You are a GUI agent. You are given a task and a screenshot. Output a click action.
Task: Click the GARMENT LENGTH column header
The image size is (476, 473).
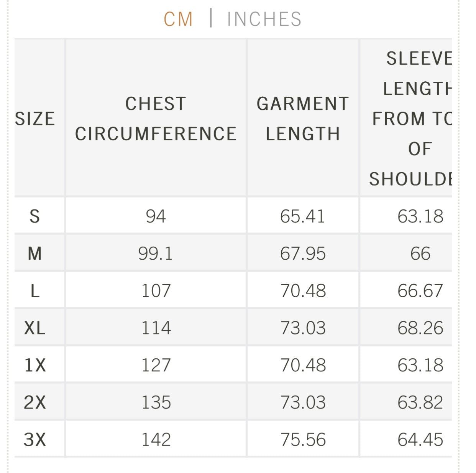click(303, 119)
